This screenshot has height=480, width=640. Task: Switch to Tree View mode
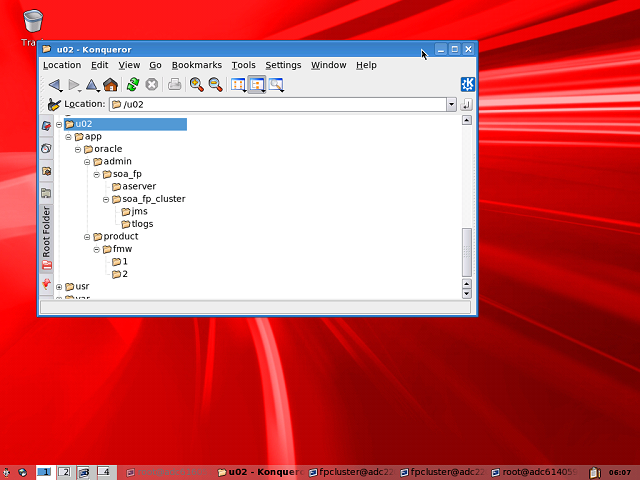[x=257, y=85]
